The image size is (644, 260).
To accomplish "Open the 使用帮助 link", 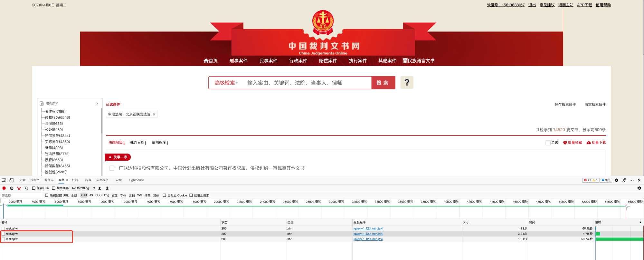I will click(x=603, y=5).
